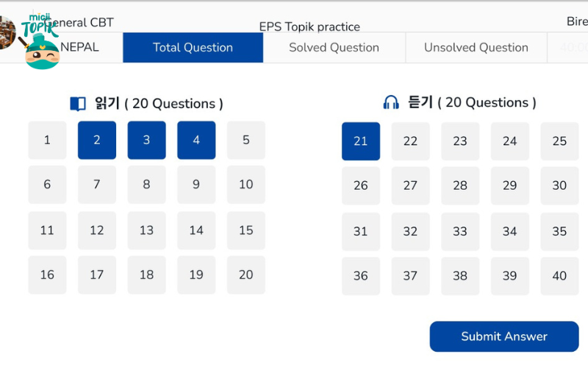Jump to question number 4
Viewport: 588px width, 368px height.
tap(196, 140)
